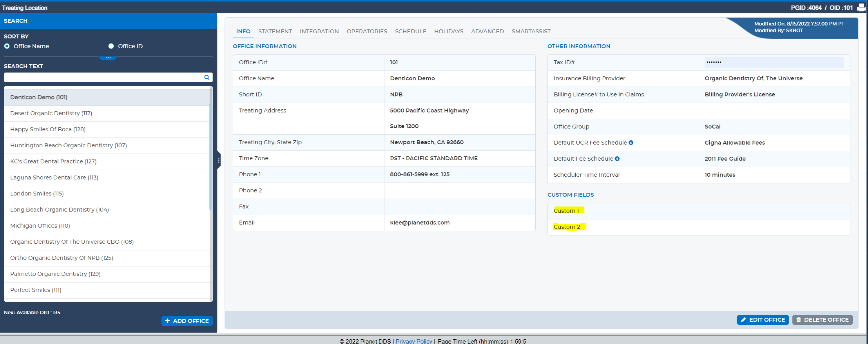Select KC's Great Dental Practice (127)
The image size is (868, 344).
tap(107, 161)
